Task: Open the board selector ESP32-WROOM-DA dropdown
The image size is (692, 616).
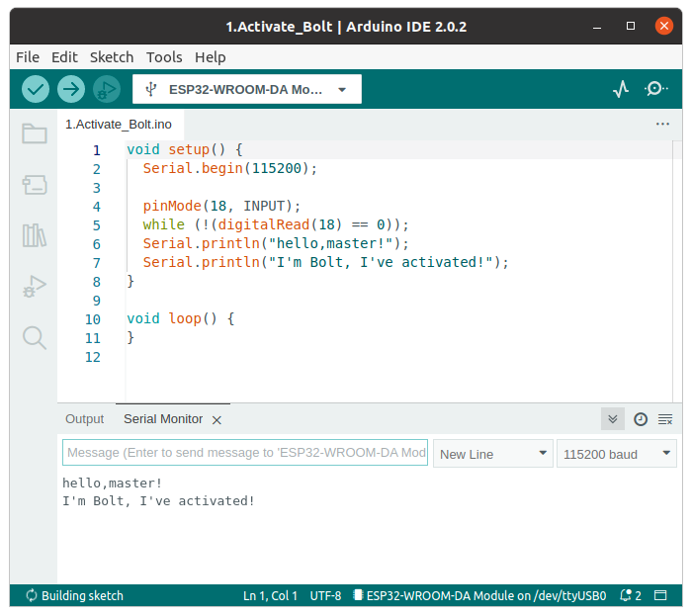Action: [247, 89]
